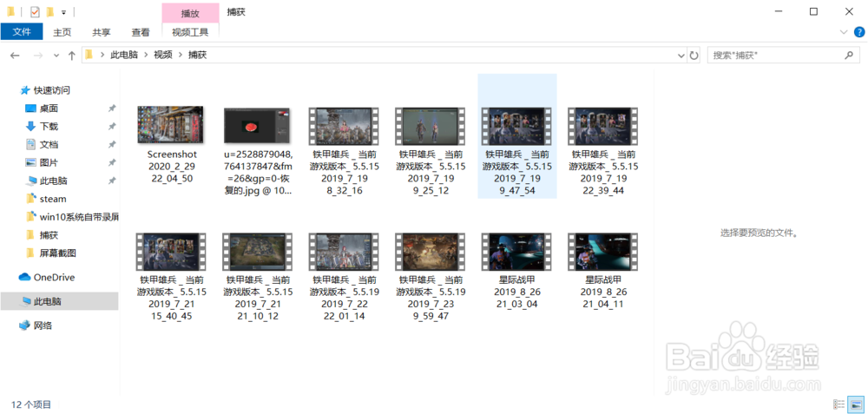Select highlighted 此电脑 in navigation pane
This screenshot has height=414, width=868.
tap(59, 302)
